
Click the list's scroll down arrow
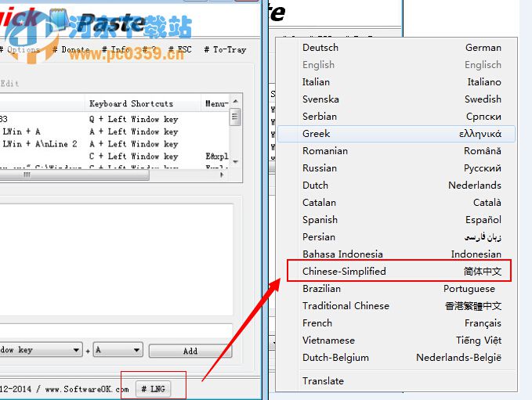[x=235, y=162]
